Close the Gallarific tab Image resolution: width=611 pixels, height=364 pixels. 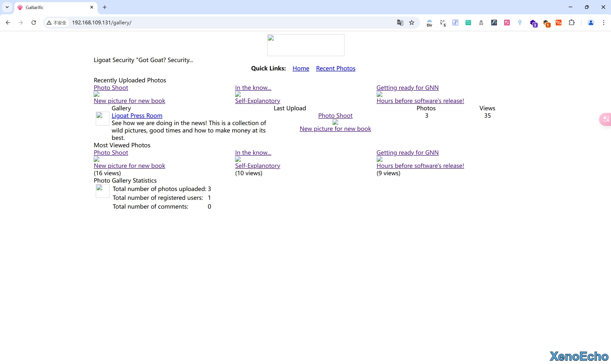pos(92,7)
